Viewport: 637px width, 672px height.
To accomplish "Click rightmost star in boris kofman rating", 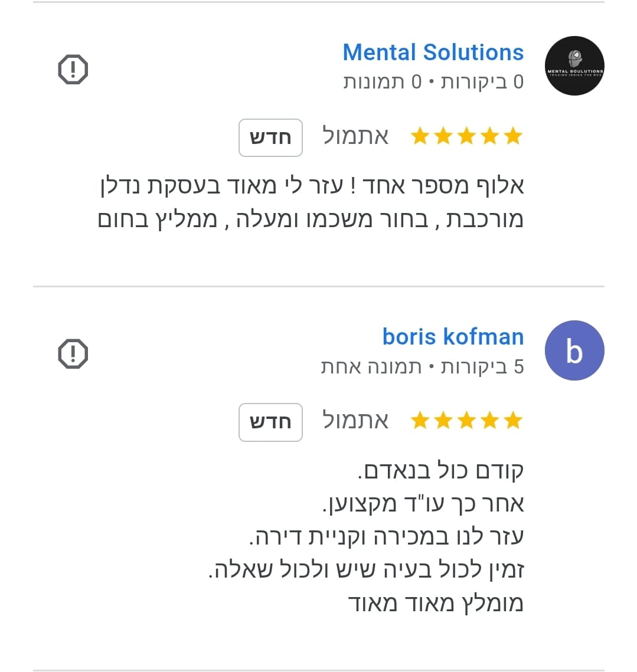I will click(x=514, y=421).
